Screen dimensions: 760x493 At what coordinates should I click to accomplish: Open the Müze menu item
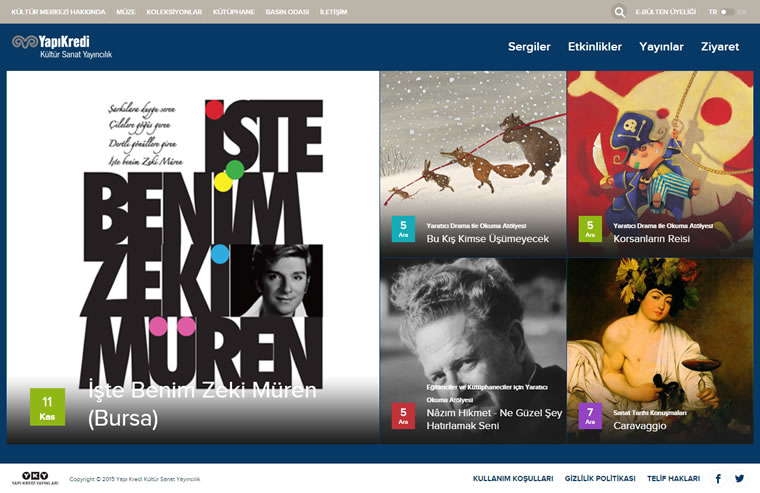click(126, 12)
